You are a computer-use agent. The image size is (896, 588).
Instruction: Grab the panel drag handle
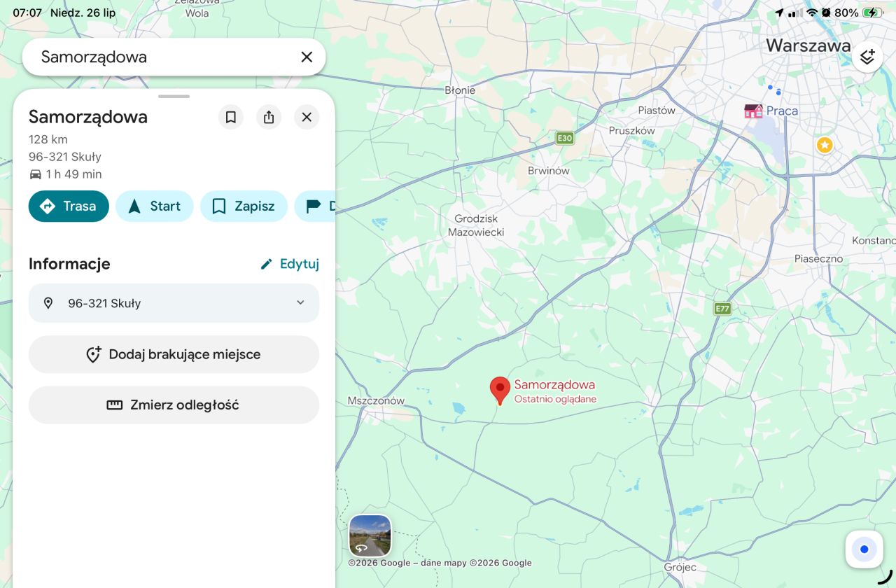coord(174,96)
